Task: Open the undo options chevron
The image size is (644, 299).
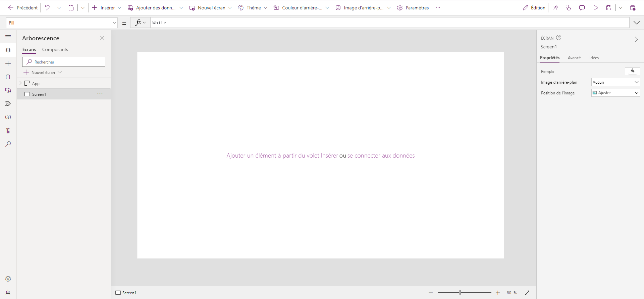Action: pyautogui.click(x=59, y=8)
